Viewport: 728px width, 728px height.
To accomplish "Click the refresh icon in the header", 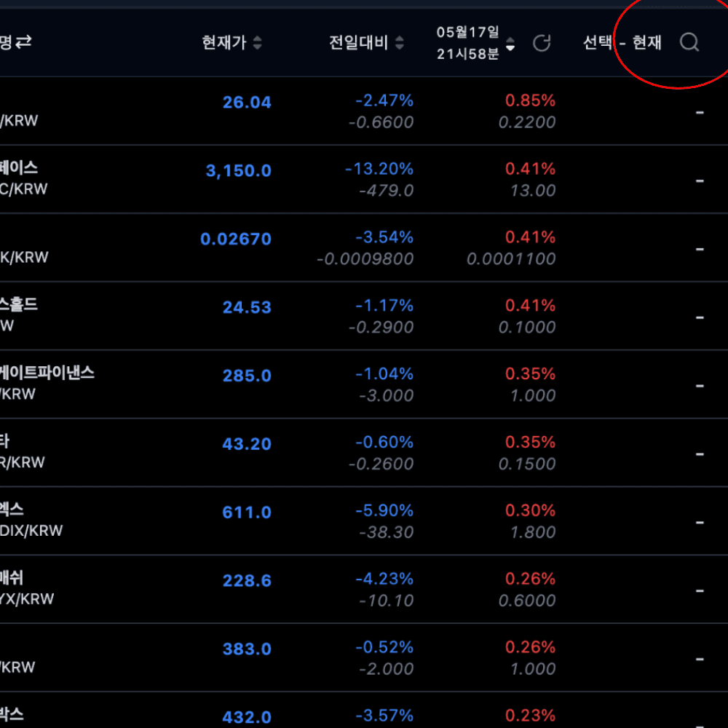I will pyautogui.click(x=542, y=43).
